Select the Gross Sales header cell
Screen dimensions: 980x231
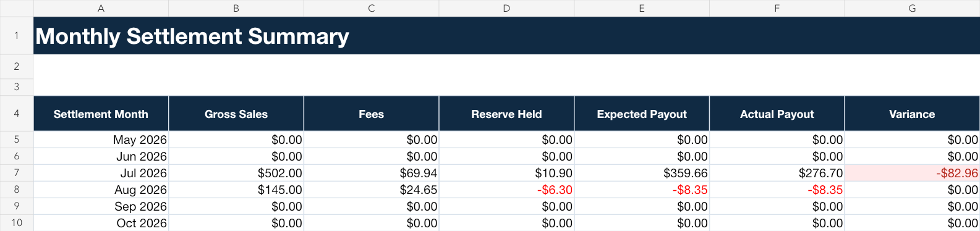236,114
